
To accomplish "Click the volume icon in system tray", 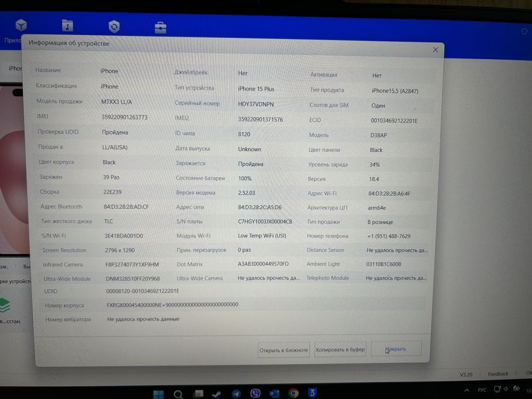I will click(506, 389).
